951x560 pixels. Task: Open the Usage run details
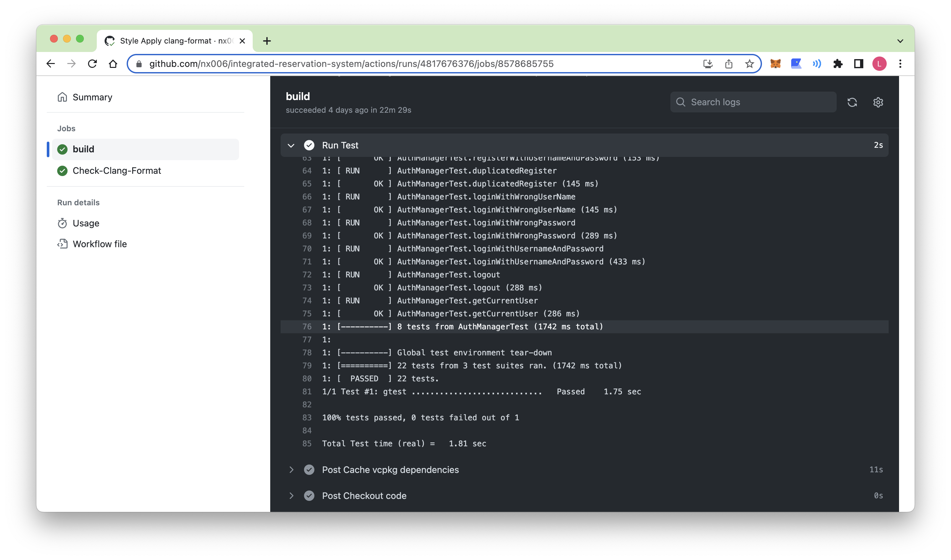pos(86,223)
